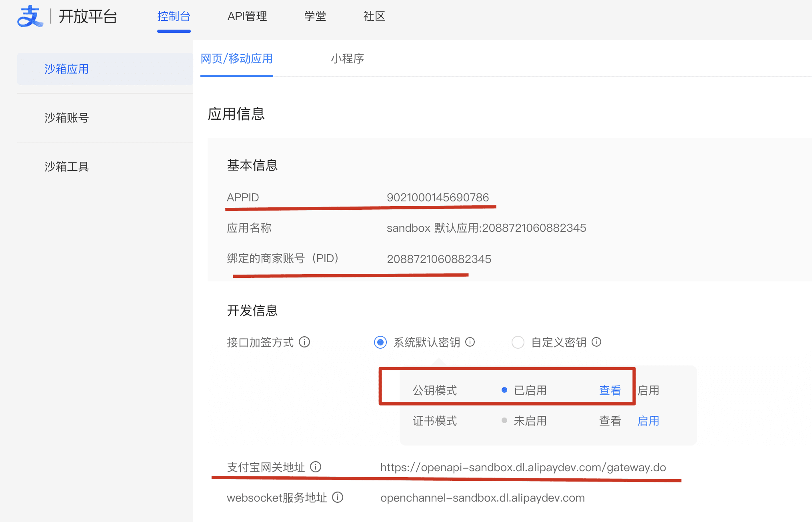Open the 控制台 top navigation tab
Image resolution: width=812 pixels, height=522 pixels.
(x=174, y=16)
